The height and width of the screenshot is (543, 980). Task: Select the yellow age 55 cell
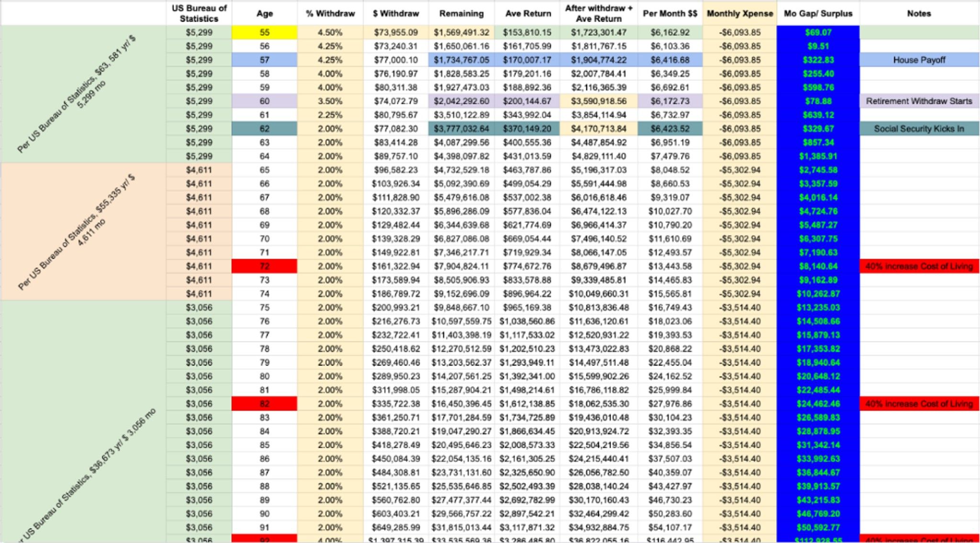click(x=264, y=33)
